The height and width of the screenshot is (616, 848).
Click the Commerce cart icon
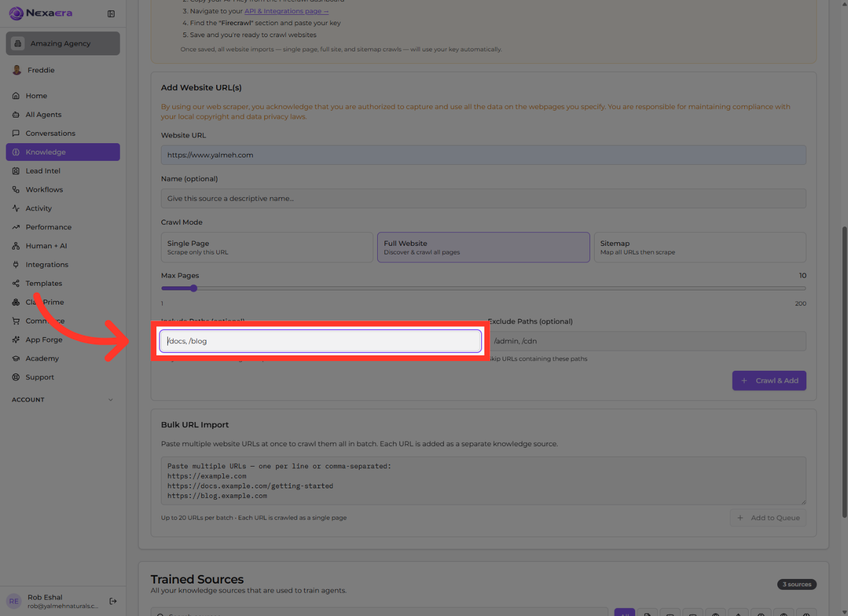16,321
